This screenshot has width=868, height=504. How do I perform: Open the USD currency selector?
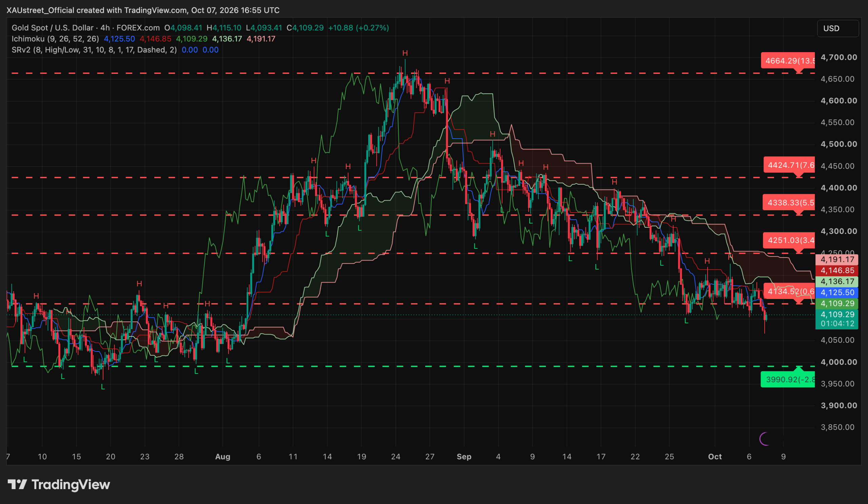[x=838, y=28]
